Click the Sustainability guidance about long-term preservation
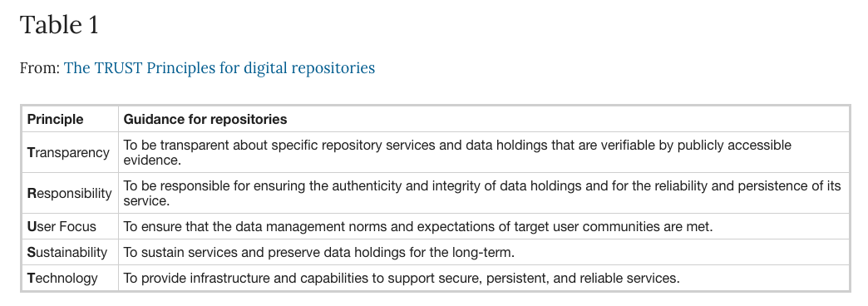This screenshot has width=868, height=306. click(x=319, y=252)
